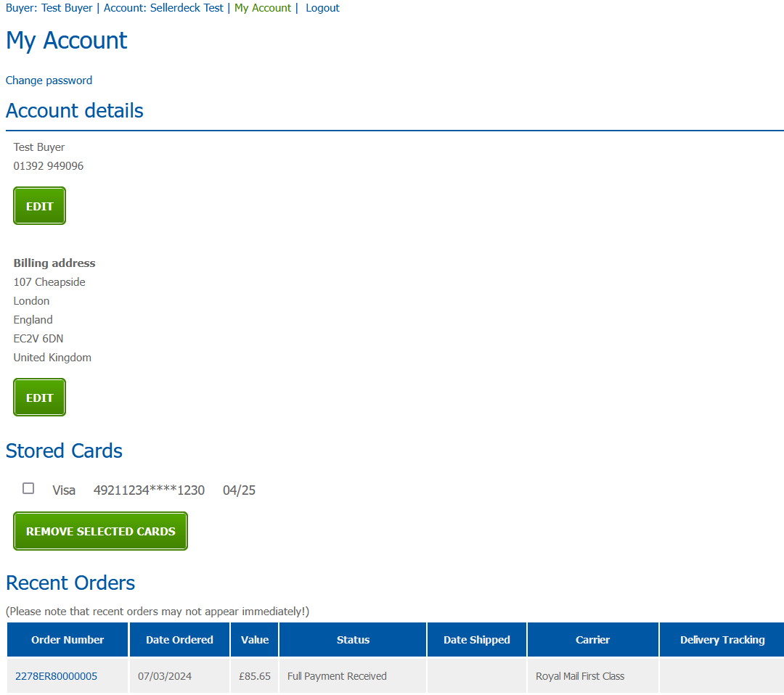Open the Change password link
Screen dimensions: 784x695
49,81
